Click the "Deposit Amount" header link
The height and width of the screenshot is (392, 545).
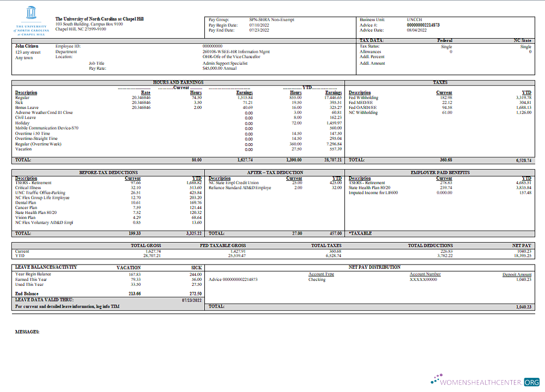point(517,274)
